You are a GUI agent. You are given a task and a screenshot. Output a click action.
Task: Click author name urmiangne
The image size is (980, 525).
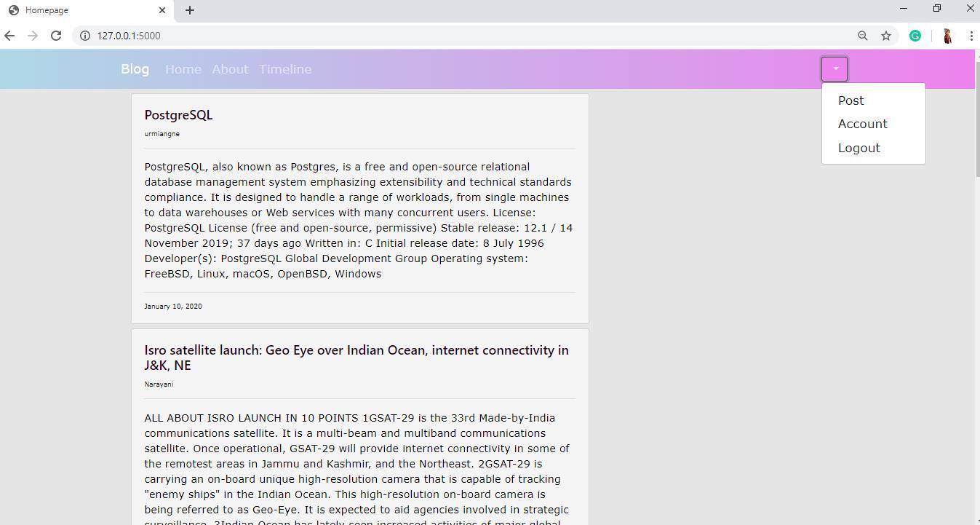[x=162, y=134]
